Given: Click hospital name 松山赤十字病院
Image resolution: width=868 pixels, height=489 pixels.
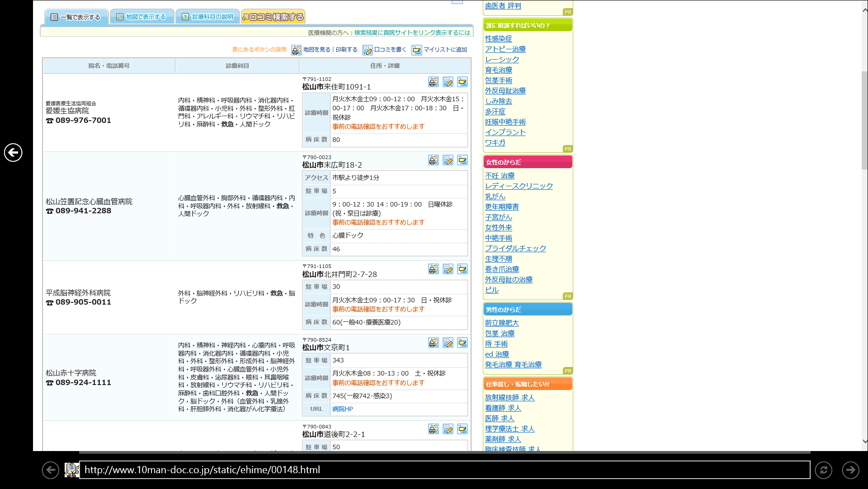Looking at the screenshot, I should coord(71,373).
